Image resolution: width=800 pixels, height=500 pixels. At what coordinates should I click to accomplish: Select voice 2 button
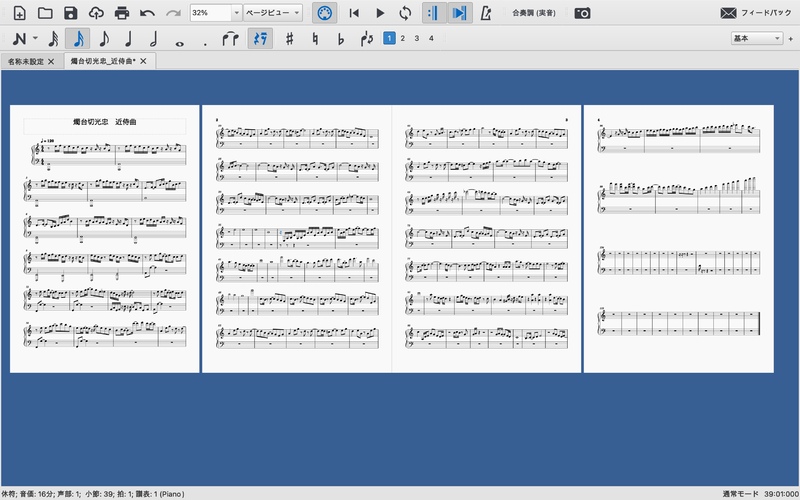point(402,38)
